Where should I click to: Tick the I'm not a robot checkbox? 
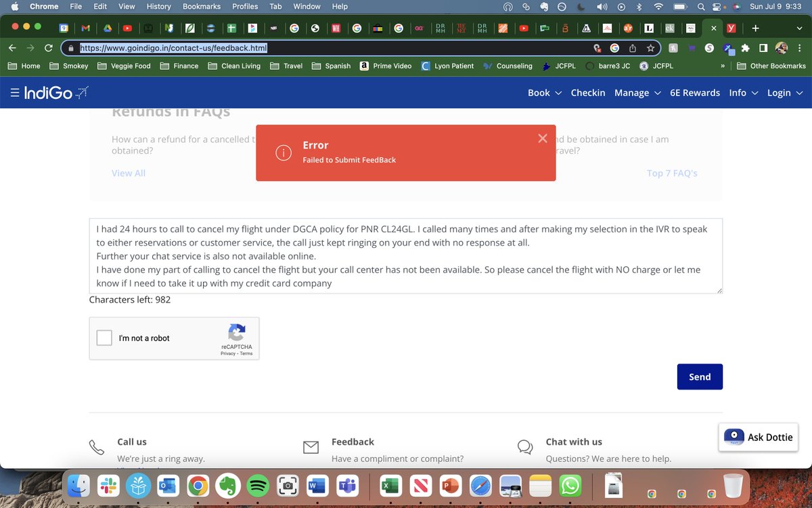pos(104,338)
